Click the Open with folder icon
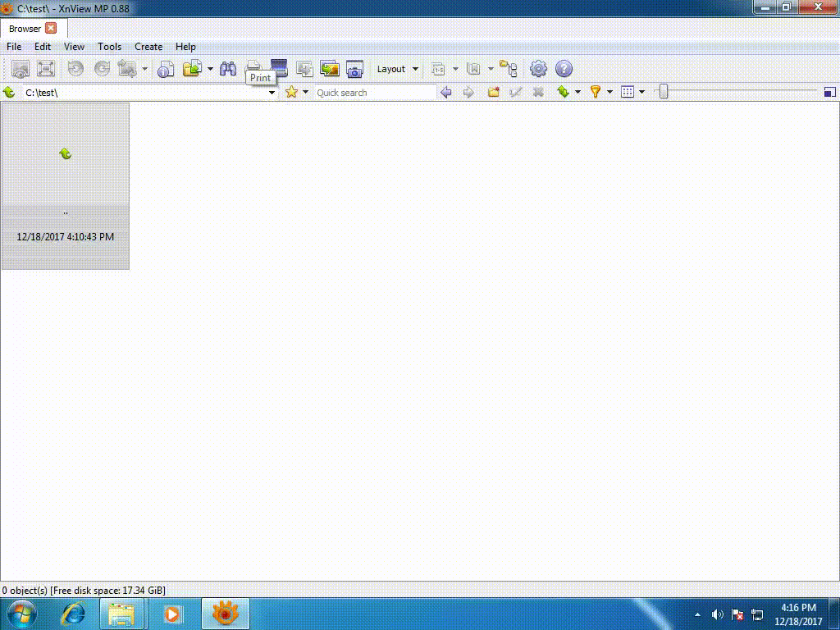 coord(192,69)
